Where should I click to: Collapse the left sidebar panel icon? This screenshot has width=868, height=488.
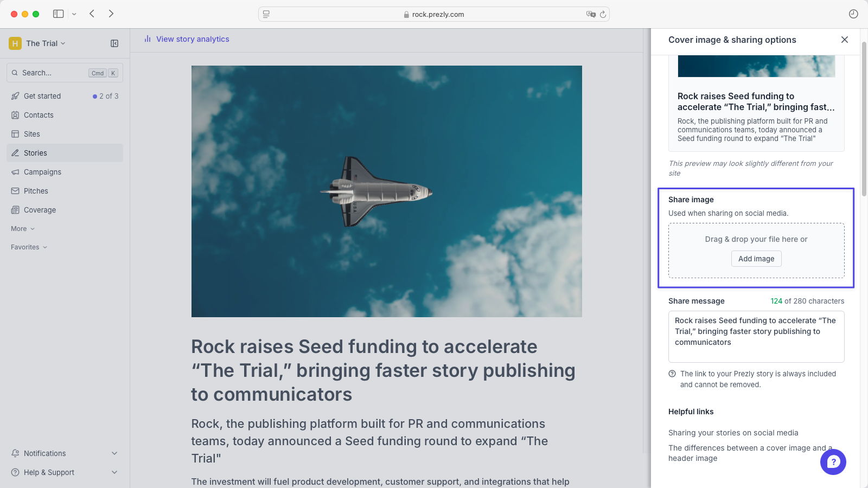pos(114,43)
